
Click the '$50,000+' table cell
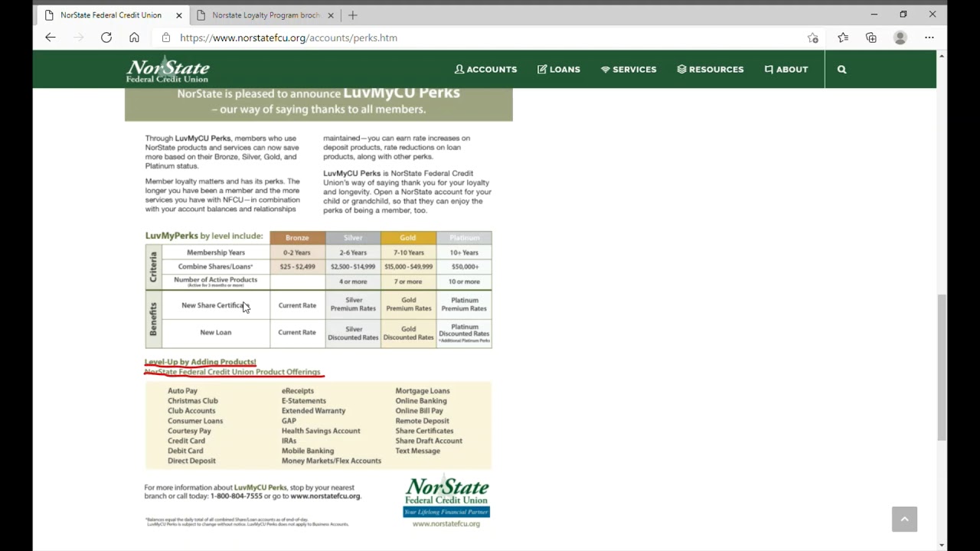(x=465, y=267)
